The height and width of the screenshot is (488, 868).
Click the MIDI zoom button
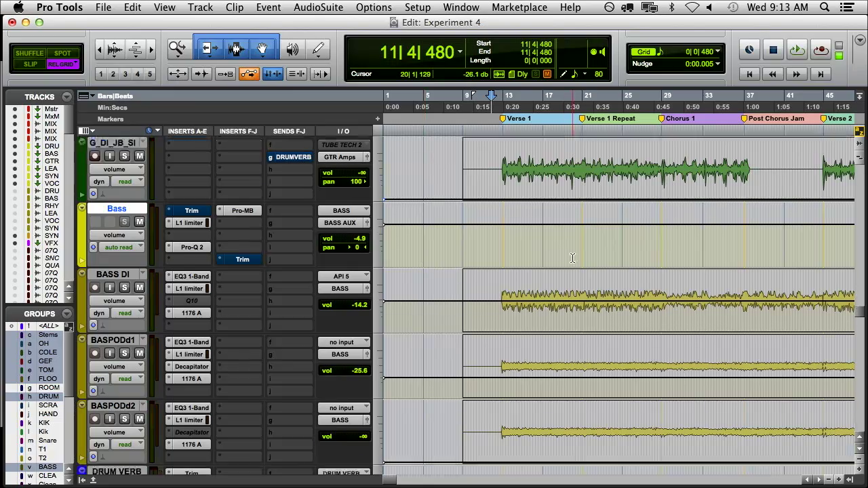(x=136, y=49)
